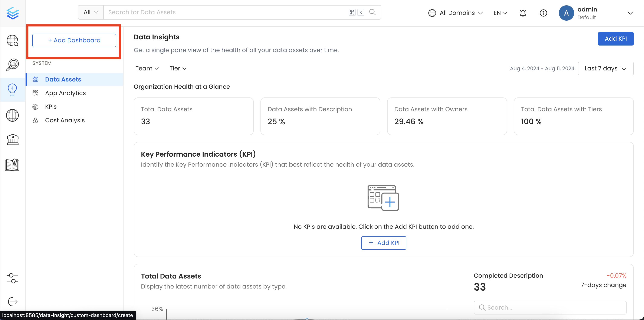Click the Add KPI button

(616, 39)
